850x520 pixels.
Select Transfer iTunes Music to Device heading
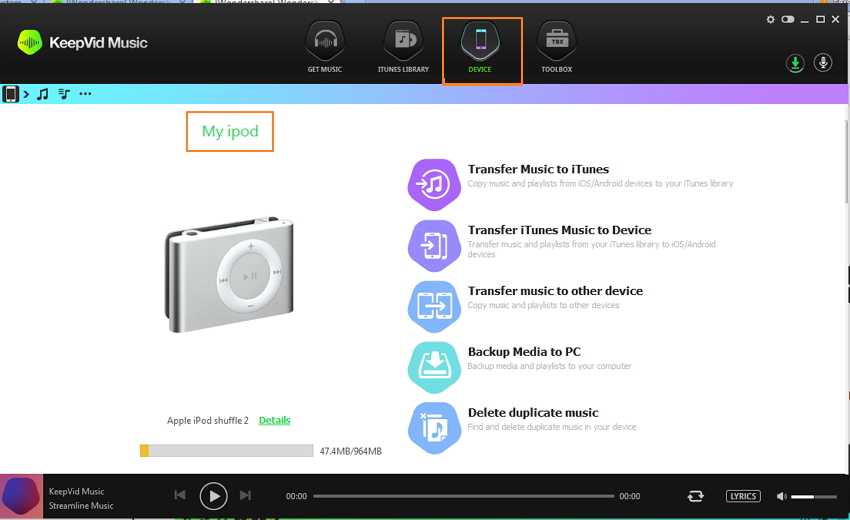tap(559, 230)
